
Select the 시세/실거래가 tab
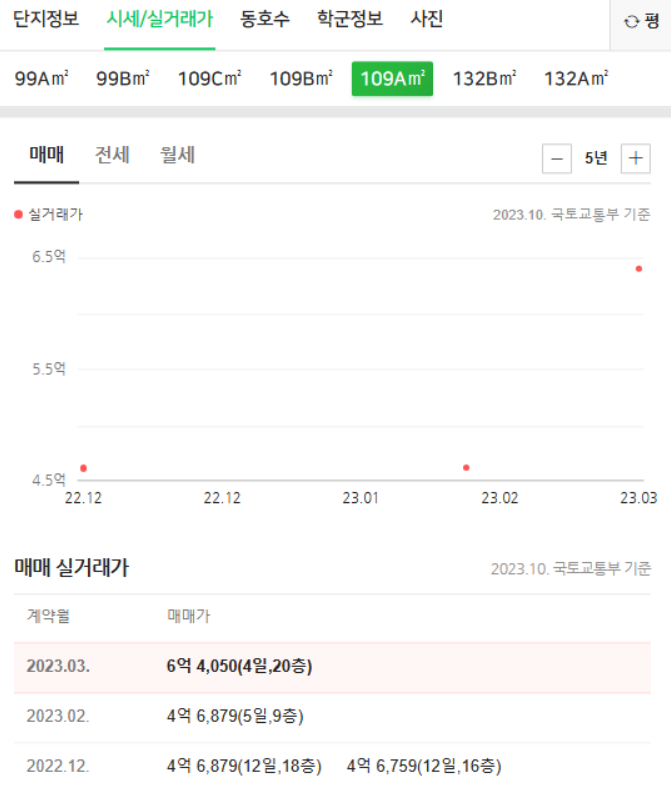click(x=160, y=19)
